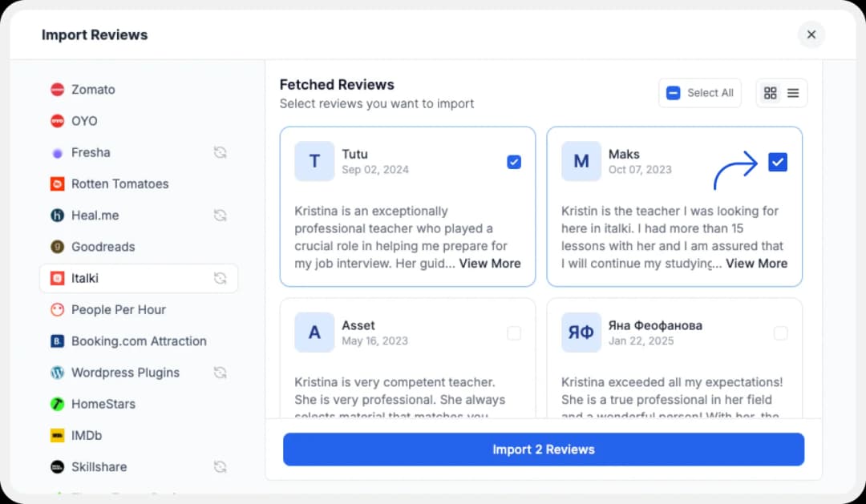Select the IMDb platform icon

point(55,435)
